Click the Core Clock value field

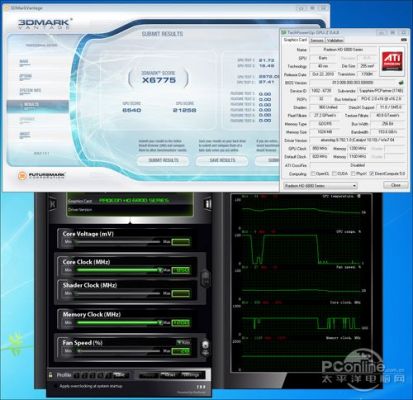pos(181,270)
